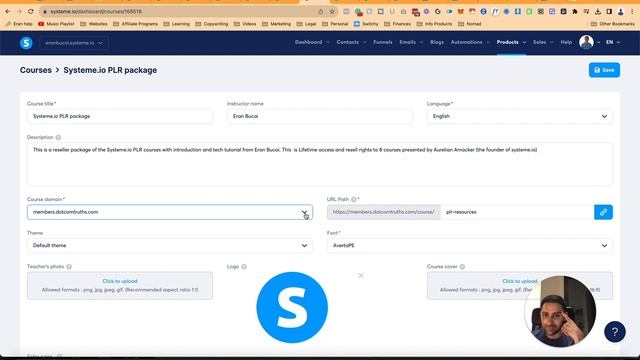This screenshot has width=640, height=360.
Task: Click the info icon next to Course cover
Action: (462, 267)
